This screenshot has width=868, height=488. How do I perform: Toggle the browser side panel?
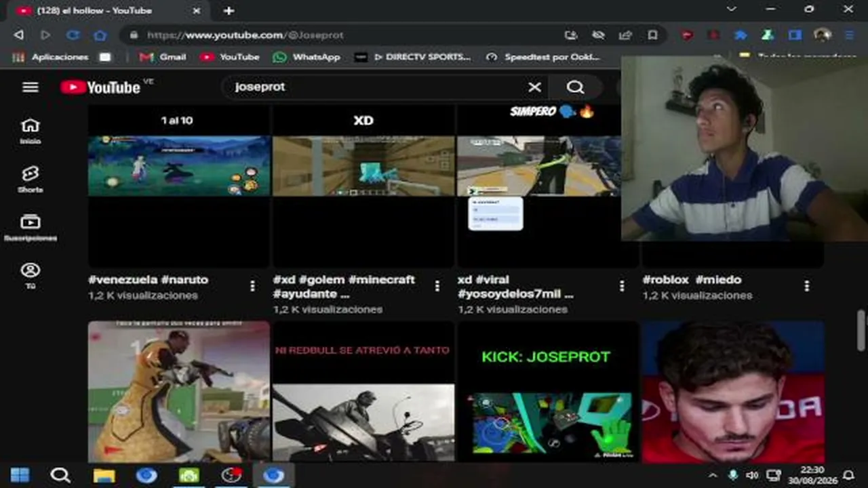(x=795, y=35)
